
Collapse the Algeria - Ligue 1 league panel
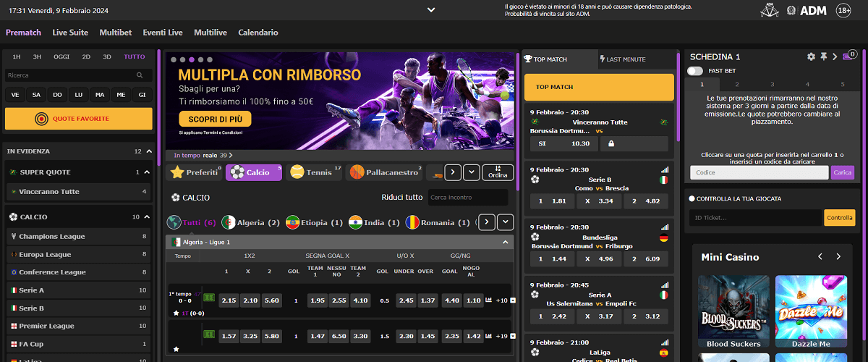pyautogui.click(x=505, y=242)
